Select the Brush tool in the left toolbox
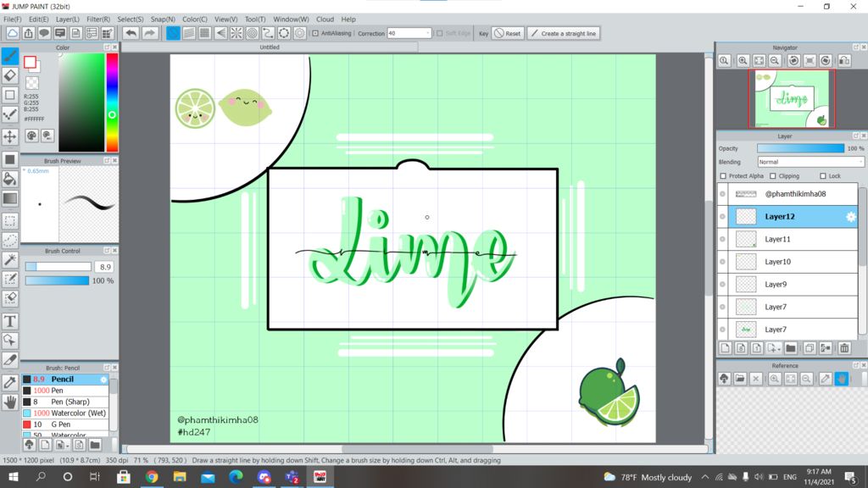This screenshot has width=868, height=488. pyautogui.click(x=10, y=56)
